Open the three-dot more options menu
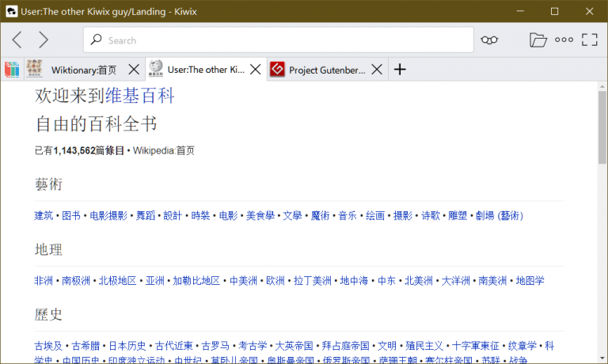This screenshot has width=608, height=364. tap(564, 40)
